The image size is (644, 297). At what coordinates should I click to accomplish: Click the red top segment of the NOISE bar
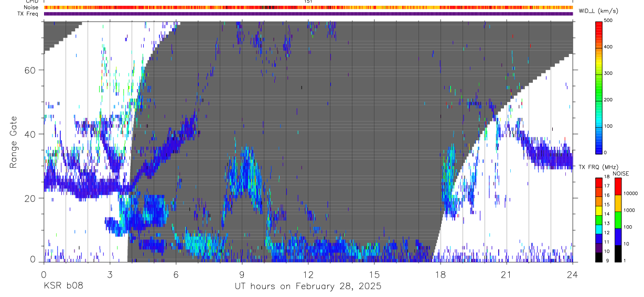618,186
